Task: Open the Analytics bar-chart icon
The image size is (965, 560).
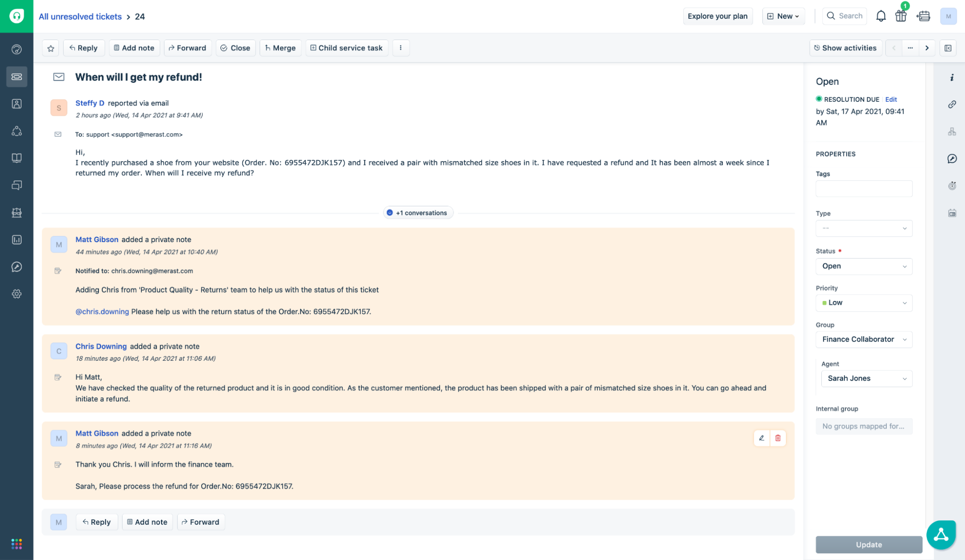Action: [17, 240]
